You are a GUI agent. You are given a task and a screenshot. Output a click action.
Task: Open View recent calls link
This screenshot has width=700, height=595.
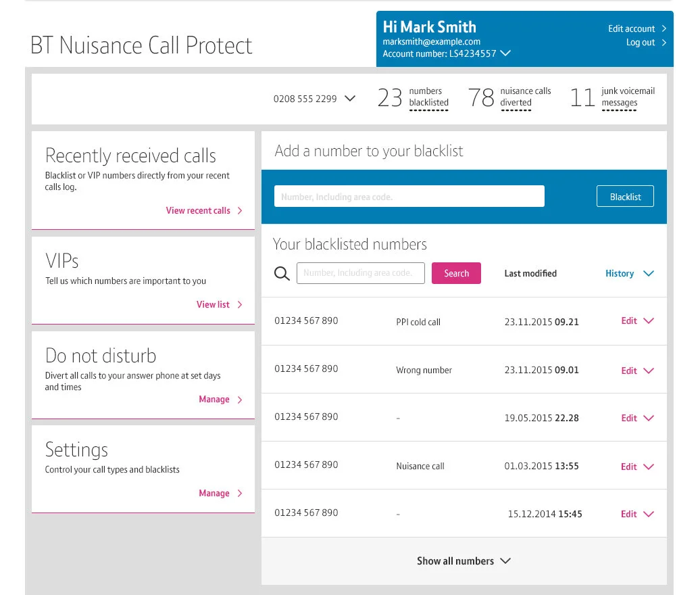[198, 210]
